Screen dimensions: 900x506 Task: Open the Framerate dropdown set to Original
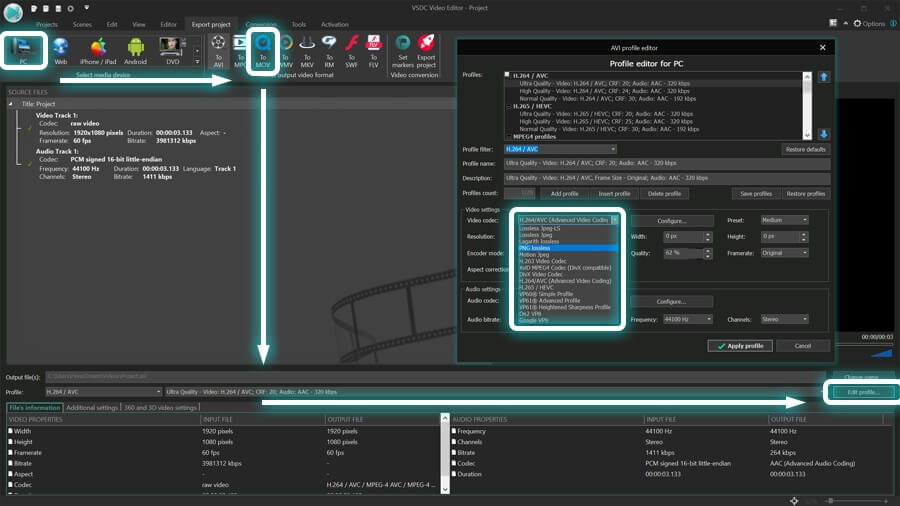[x=784, y=253]
